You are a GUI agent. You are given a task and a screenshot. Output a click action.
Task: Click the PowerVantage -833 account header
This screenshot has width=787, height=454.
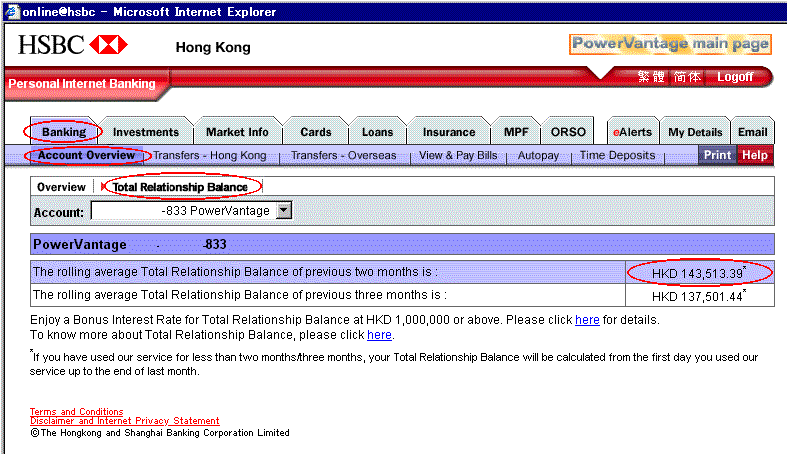[402, 244]
